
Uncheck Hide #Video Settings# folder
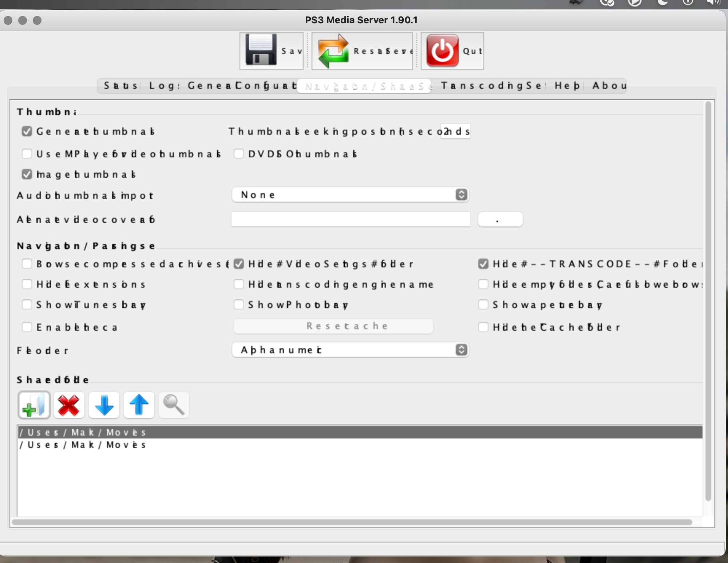239,264
